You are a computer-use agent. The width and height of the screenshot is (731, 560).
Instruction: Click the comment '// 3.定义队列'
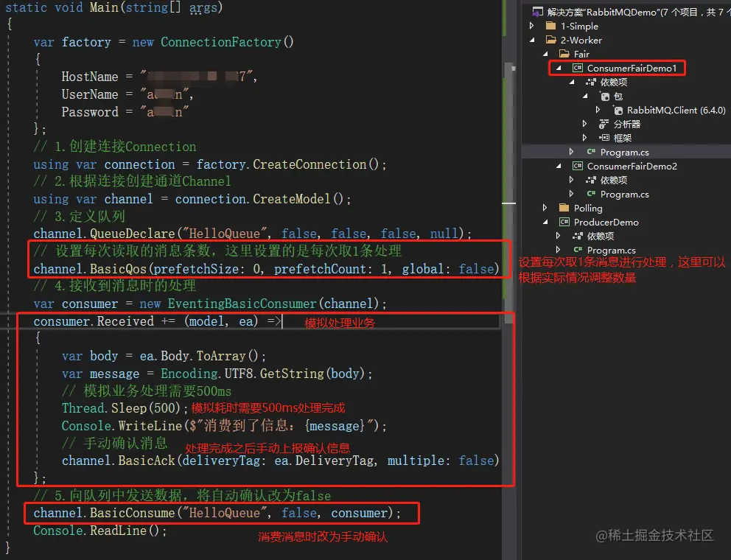coord(80,217)
